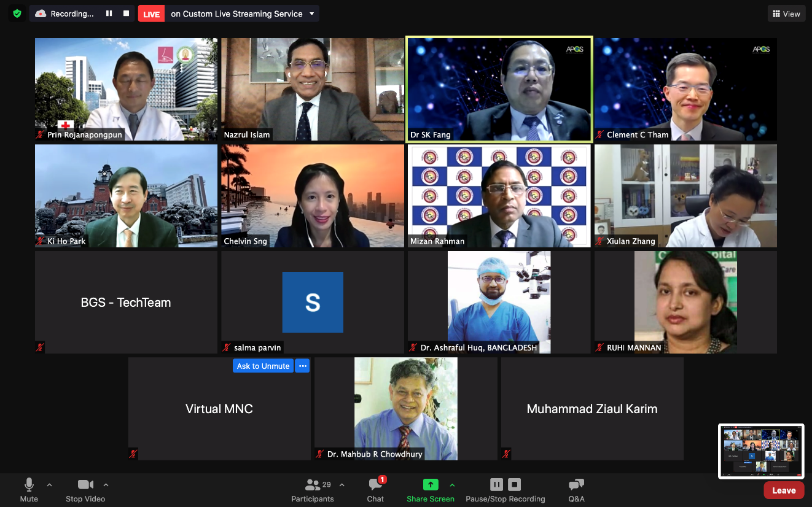812x507 pixels.
Task: Open more options on Virtual MNC tile
Action: [x=302, y=366]
